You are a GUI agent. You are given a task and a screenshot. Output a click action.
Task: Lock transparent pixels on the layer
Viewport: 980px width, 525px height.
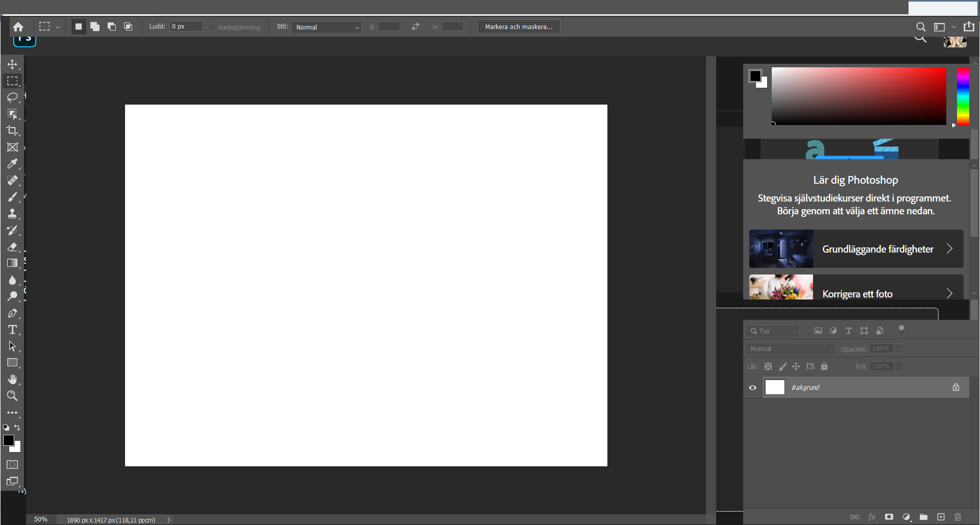click(768, 366)
